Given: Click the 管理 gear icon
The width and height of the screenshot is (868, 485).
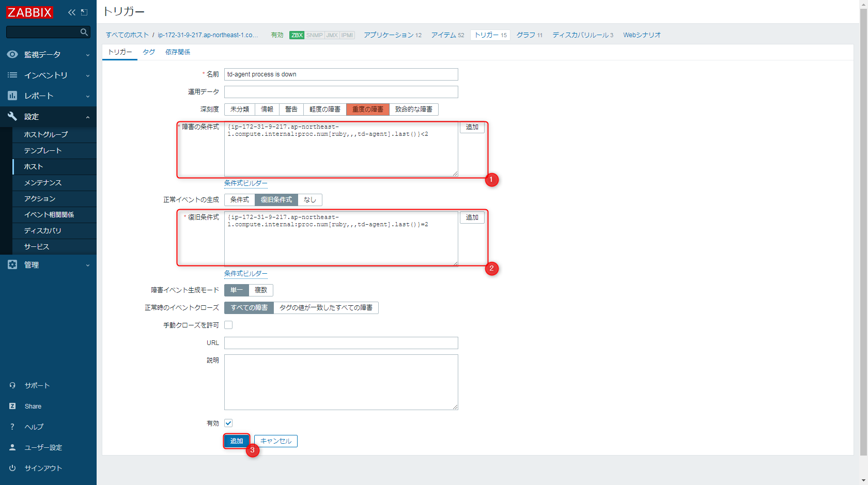Looking at the screenshot, I should pyautogui.click(x=12, y=264).
